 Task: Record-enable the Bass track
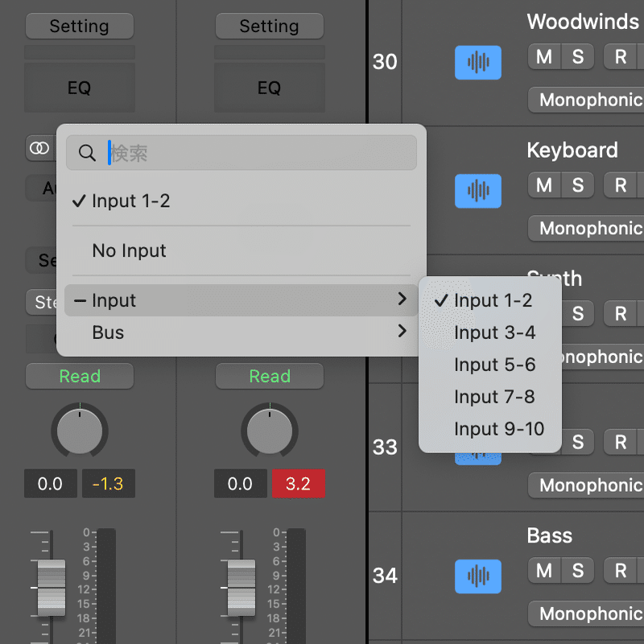pos(620,571)
